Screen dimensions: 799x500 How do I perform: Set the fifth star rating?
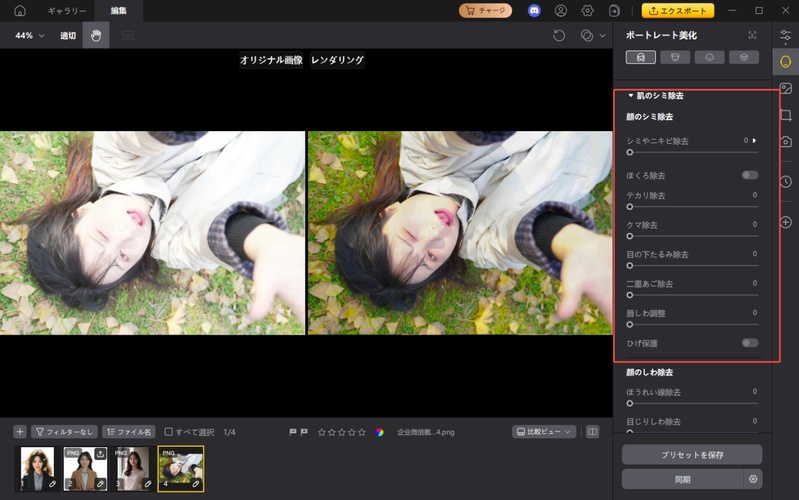click(362, 432)
